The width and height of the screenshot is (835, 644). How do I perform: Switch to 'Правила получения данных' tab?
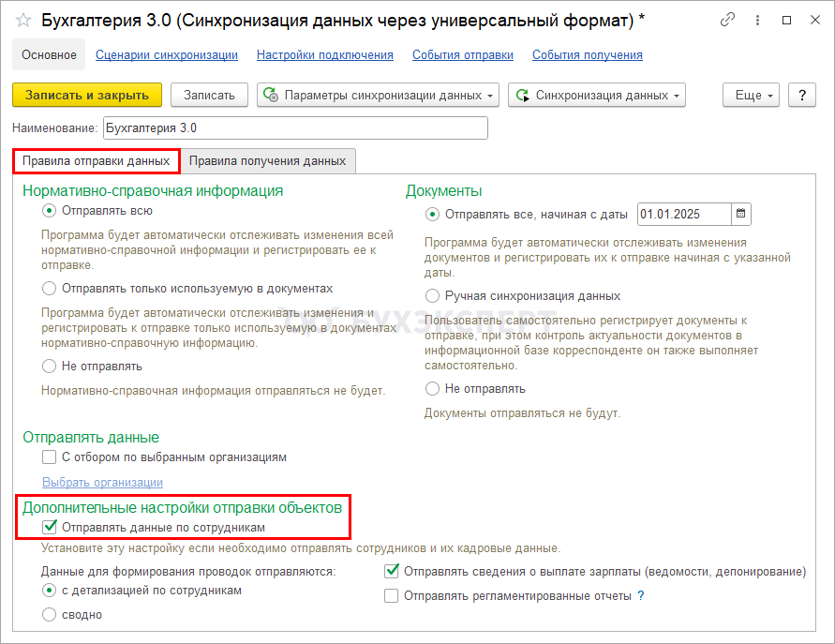coord(268,161)
